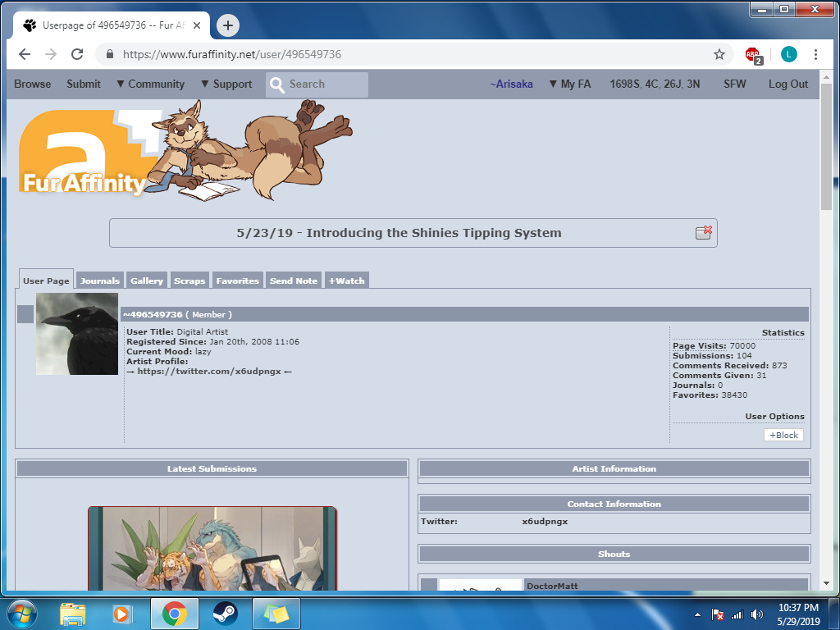Switch to the Favorites tab
This screenshot has width=840, height=630.
[x=237, y=281]
